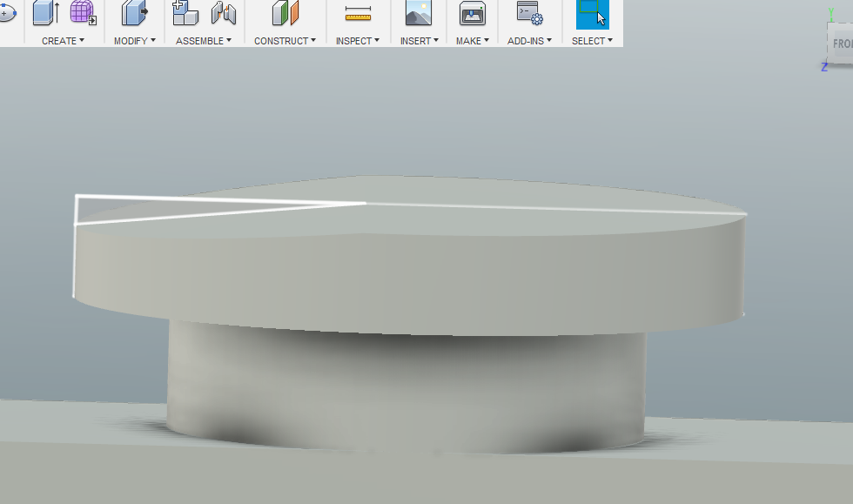Activate the Select tool icon
This screenshot has width=853, height=504.
tap(593, 14)
